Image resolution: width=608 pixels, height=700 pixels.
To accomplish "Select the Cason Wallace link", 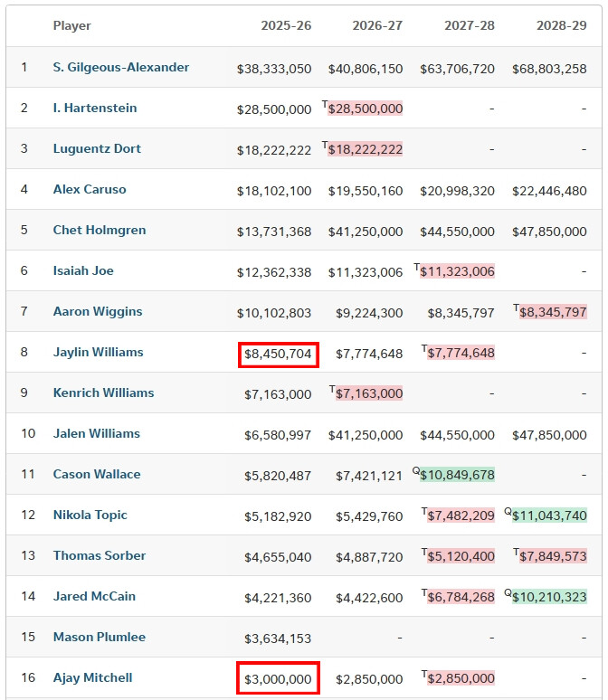I will pos(97,475).
